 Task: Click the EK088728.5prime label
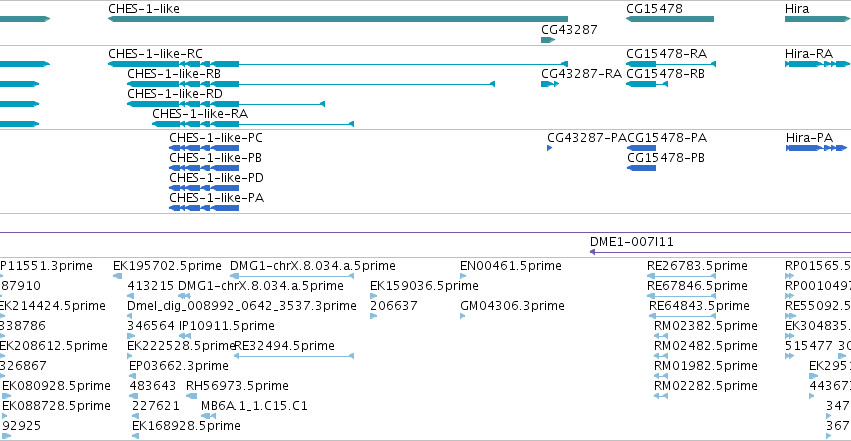56,406
